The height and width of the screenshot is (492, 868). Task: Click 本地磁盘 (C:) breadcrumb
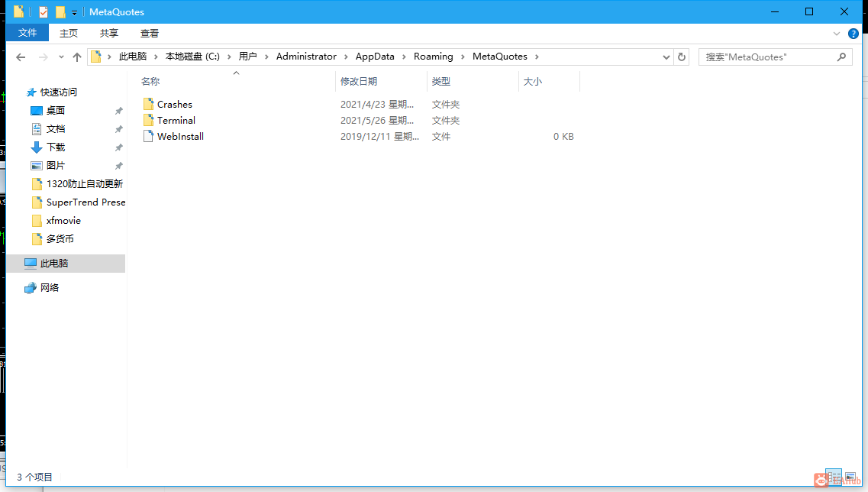tap(192, 57)
